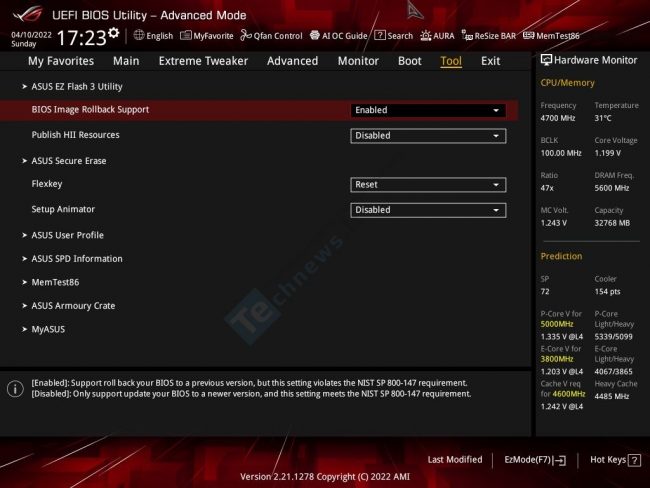Go to Extreme Tweaker tab
Image resolution: width=650 pixels, height=488 pixels.
tap(203, 61)
